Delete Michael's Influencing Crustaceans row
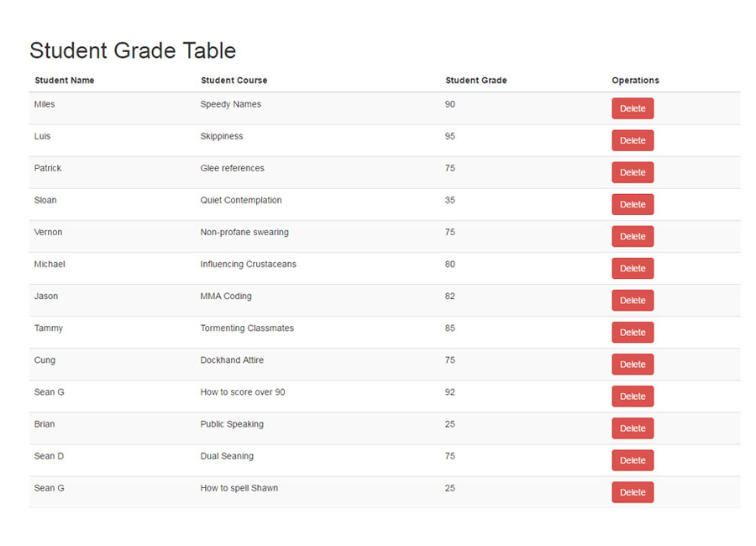 click(x=633, y=268)
